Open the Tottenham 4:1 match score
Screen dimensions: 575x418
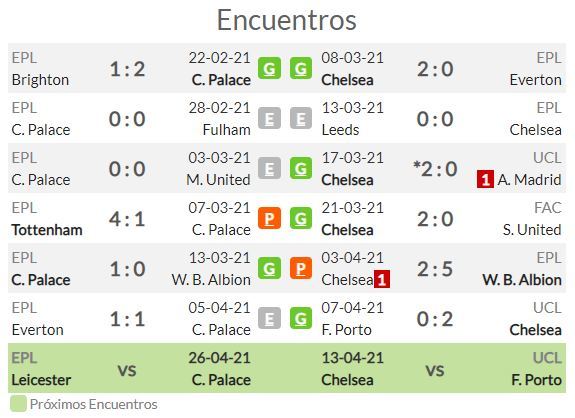(127, 219)
